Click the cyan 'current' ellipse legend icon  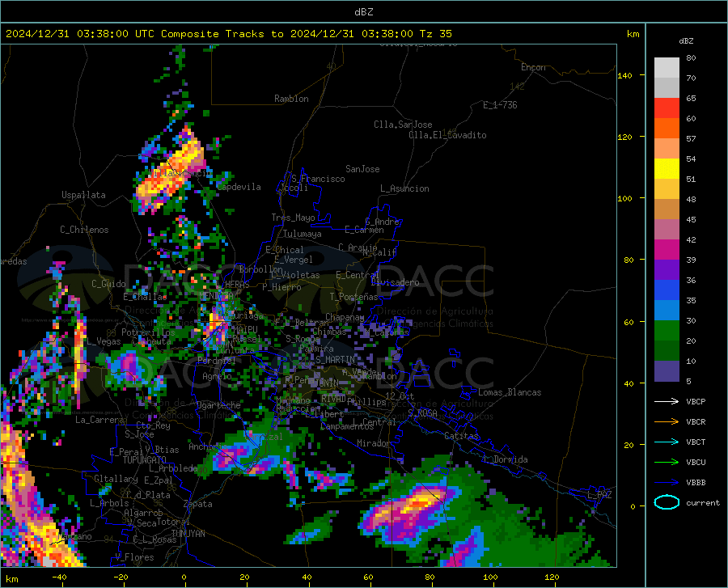click(667, 502)
